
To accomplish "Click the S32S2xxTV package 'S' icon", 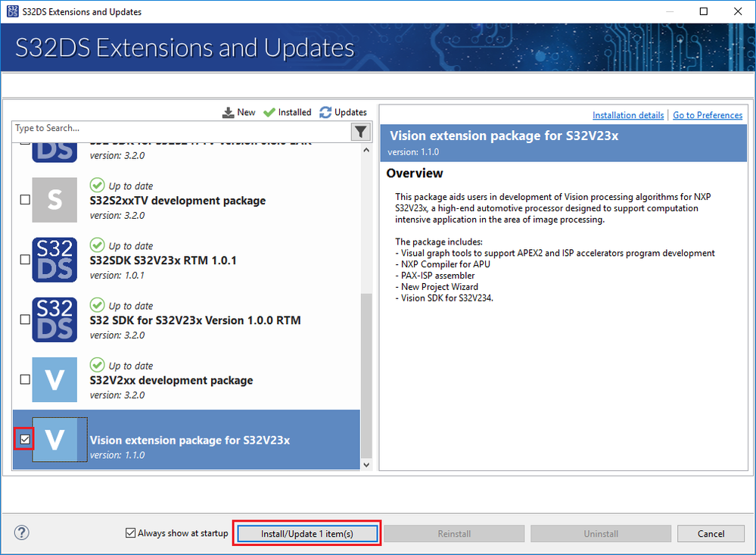I will click(54, 200).
